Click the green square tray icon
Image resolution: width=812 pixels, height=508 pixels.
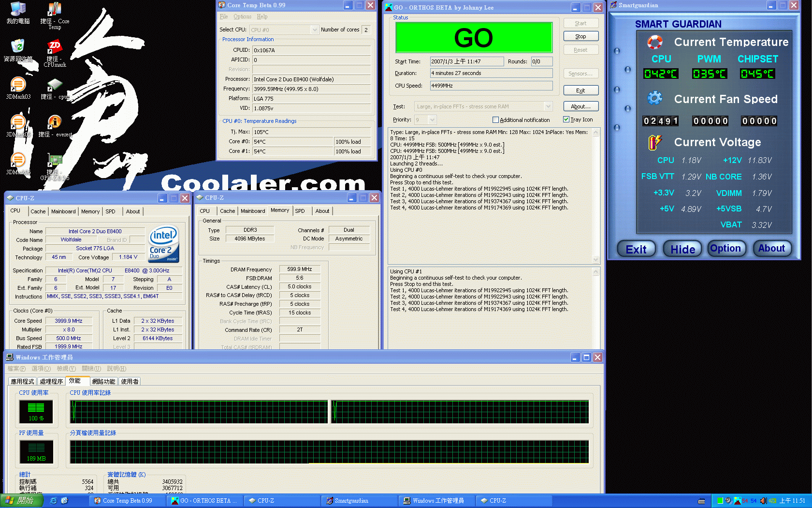(720, 501)
